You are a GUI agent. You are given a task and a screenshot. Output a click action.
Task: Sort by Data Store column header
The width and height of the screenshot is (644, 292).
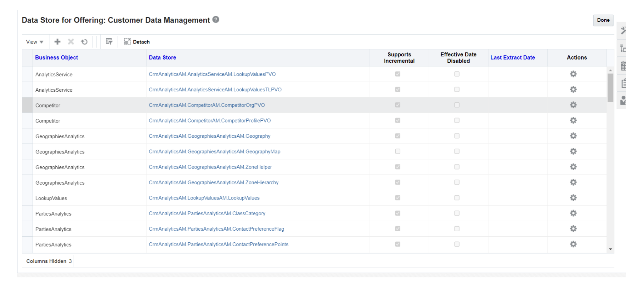point(163,57)
